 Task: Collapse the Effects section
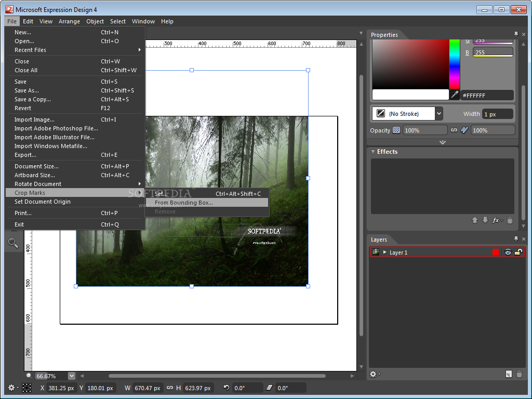tap(373, 152)
